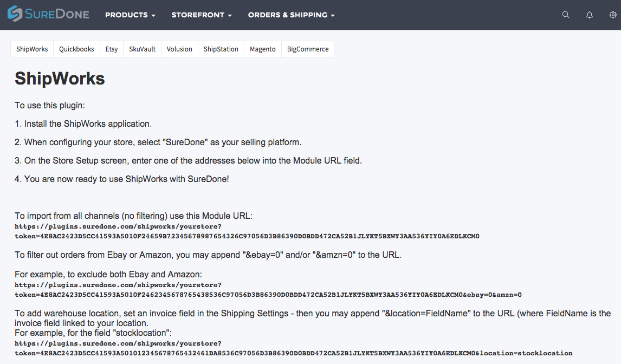Expand the Storefront dropdown menu

click(201, 15)
